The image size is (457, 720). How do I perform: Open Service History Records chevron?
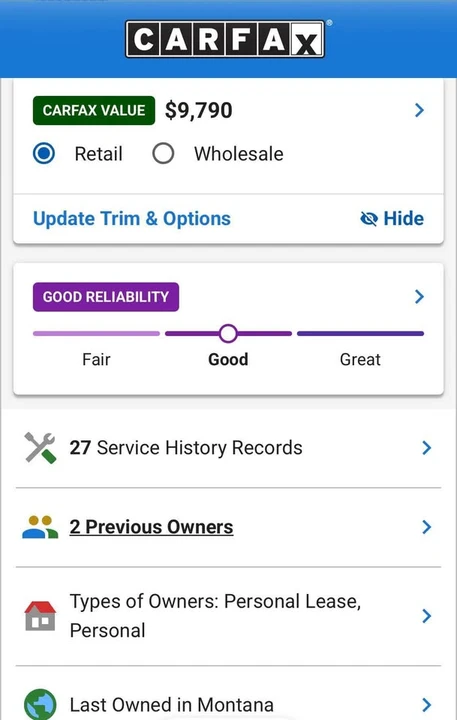427,448
